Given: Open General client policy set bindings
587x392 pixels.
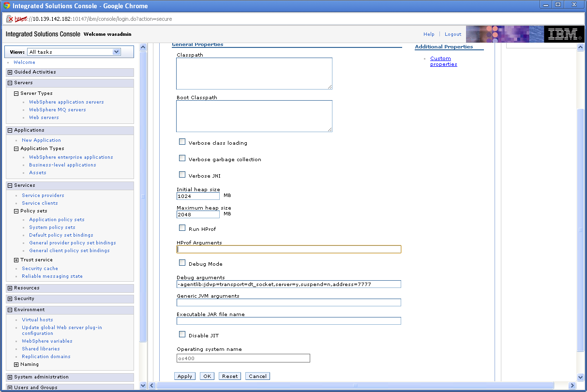Looking at the screenshot, I should tap(69, 251).
